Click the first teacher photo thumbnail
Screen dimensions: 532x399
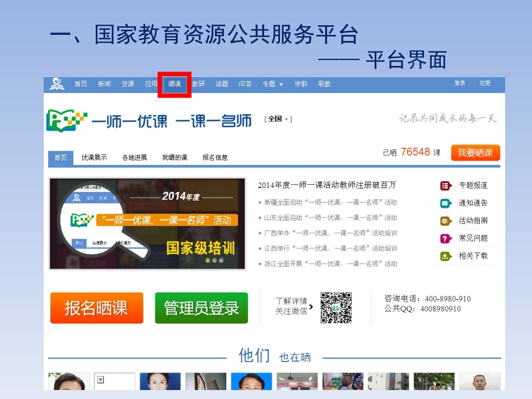coord(69,381)
